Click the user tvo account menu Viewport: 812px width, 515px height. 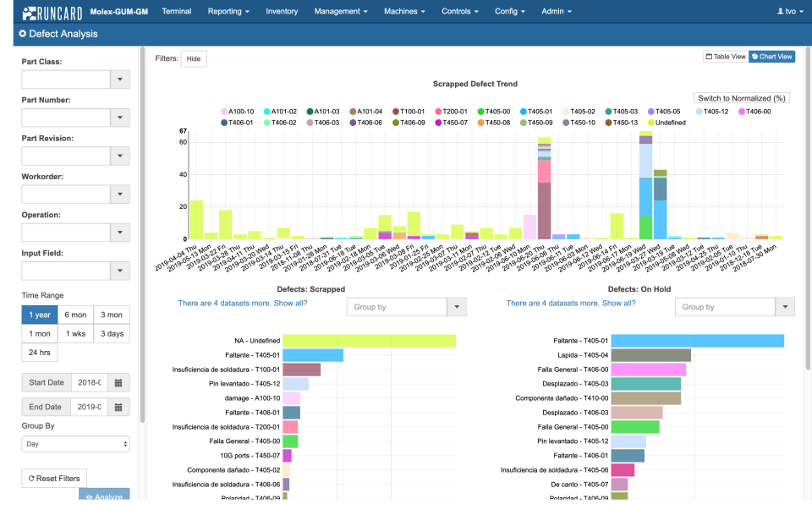click(x=790, y=11)
